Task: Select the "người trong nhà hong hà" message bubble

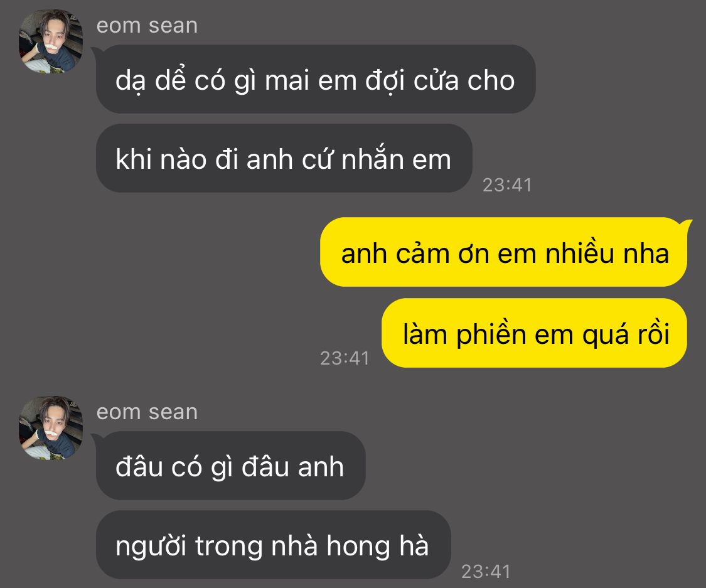Action: (x=273, y=545)
